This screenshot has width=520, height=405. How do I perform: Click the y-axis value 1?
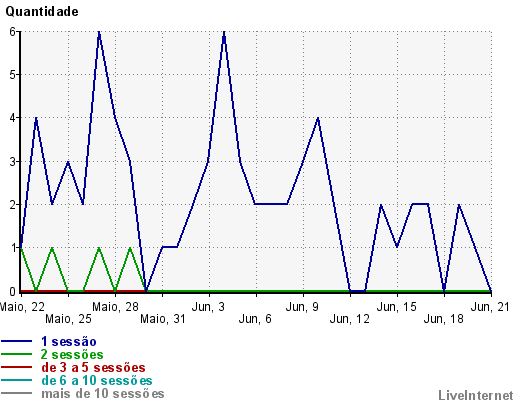point(12,248)
